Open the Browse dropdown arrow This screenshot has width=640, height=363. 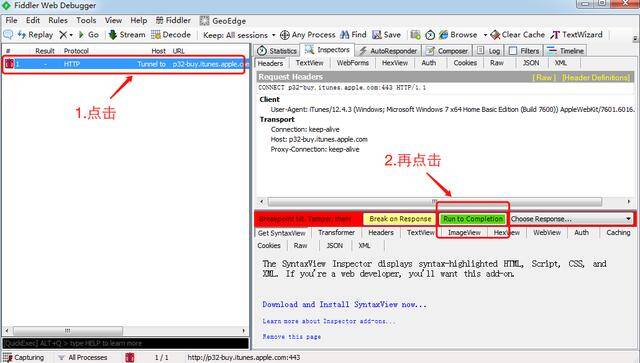click(485, 35)
